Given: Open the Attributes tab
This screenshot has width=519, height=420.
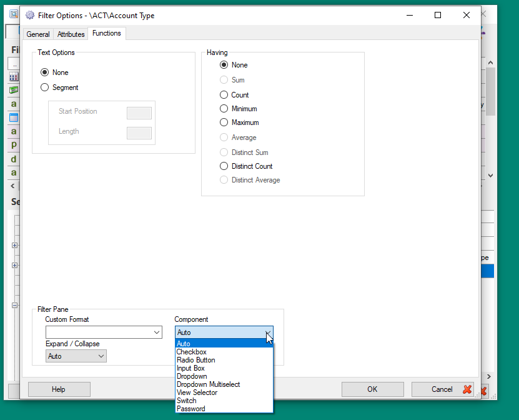Looking at the screenshot, I should tap(71, 34).
